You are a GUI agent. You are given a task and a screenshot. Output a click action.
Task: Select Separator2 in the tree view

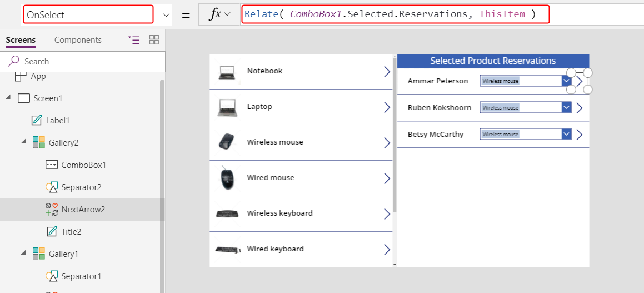click(81, 187)
